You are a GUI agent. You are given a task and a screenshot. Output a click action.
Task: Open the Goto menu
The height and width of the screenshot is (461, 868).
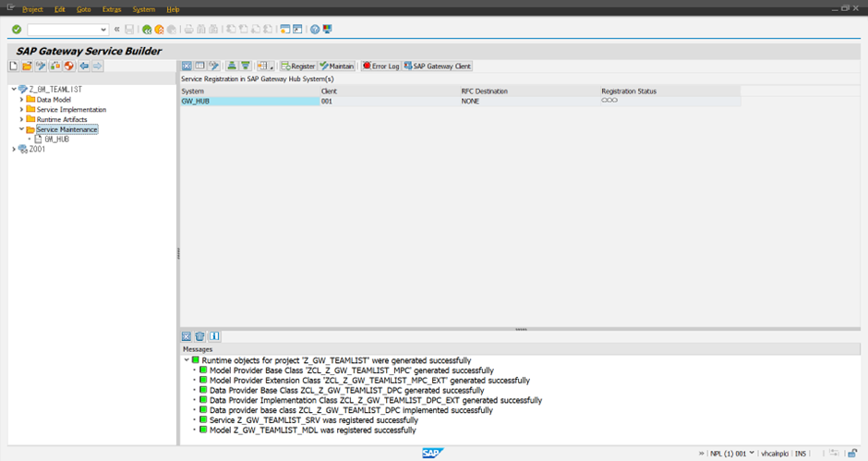[x=84, y=9]
